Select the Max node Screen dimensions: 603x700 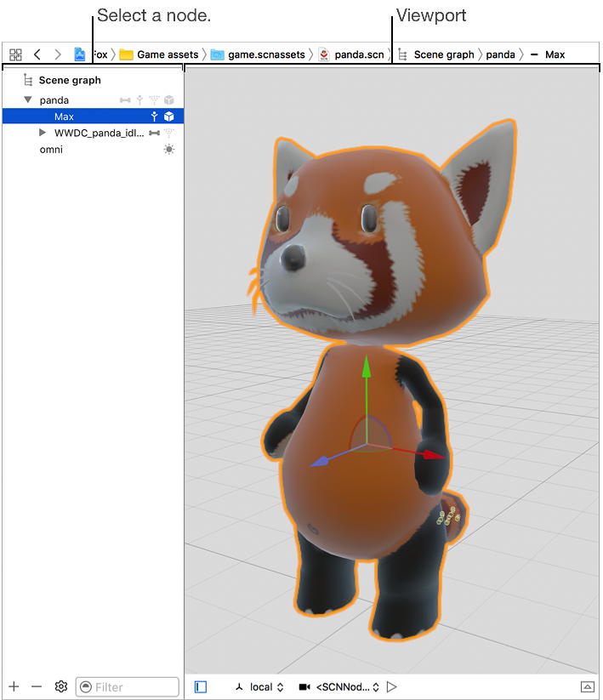click(93, 117)
